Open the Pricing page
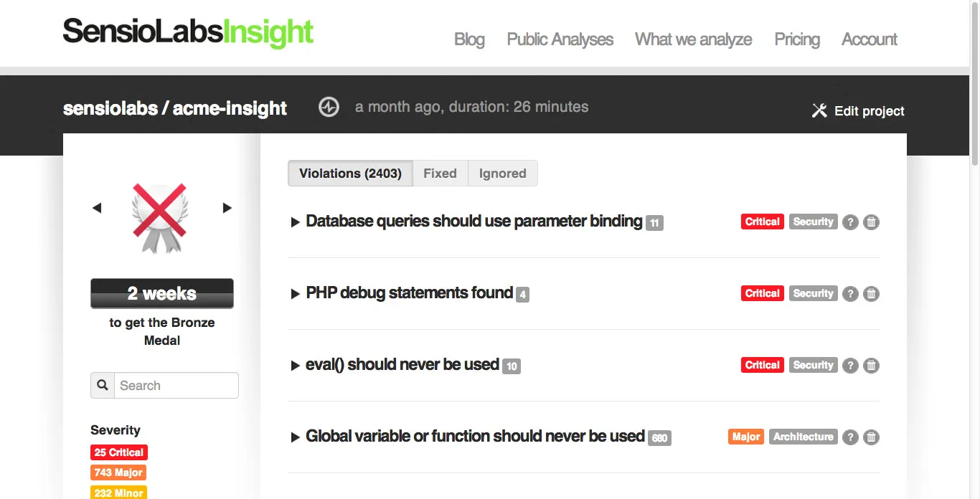Screen dimensions: 980x499 796,39
